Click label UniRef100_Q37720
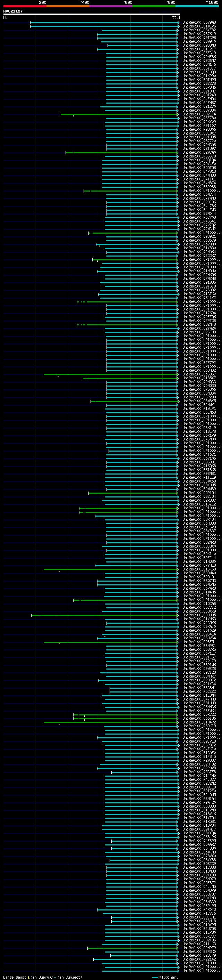The width and height of the screenshot is (222, 980). coord(199,141)
